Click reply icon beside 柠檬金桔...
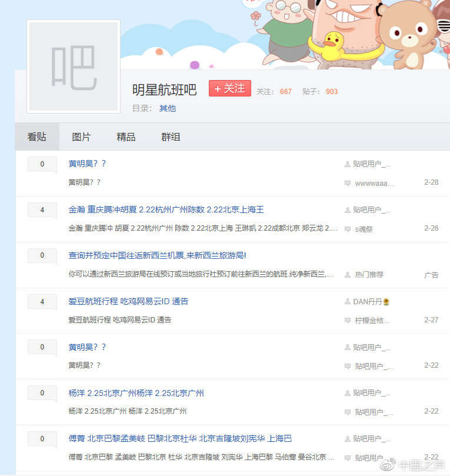This screenshot has width=450, height=476. [348, 321]
